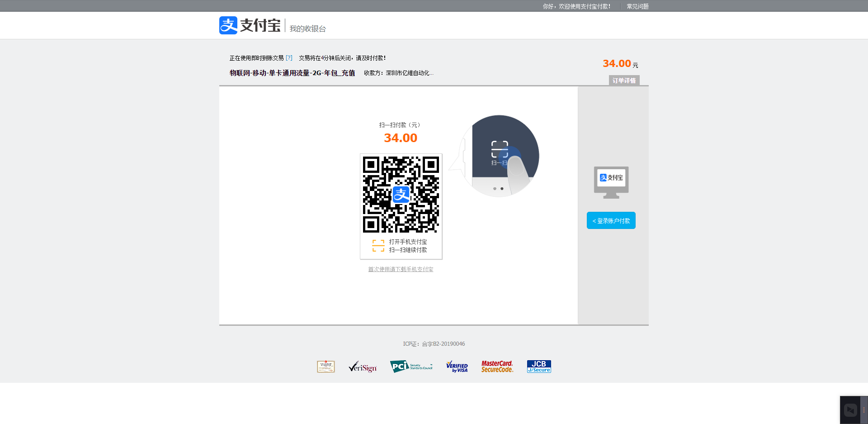The width and height of the screenshot is (868, 424).
Task: Click the MasterCard SecureCode logo
Action: 497,367
